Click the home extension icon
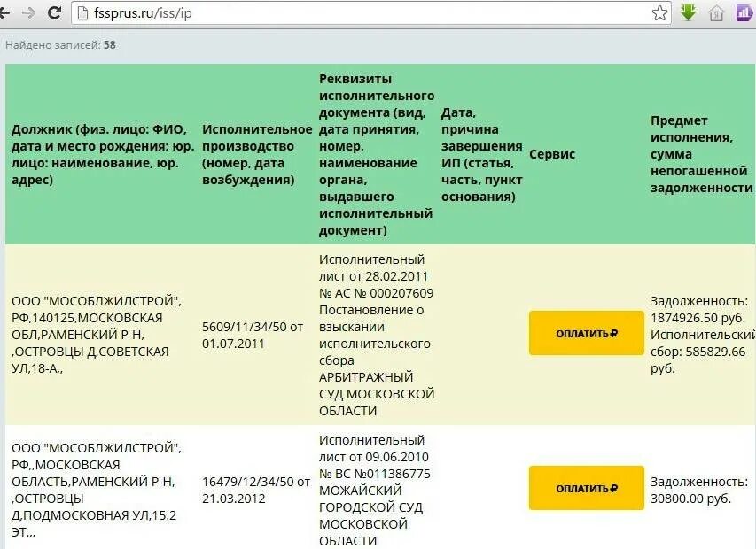 [x=716, y=13]
